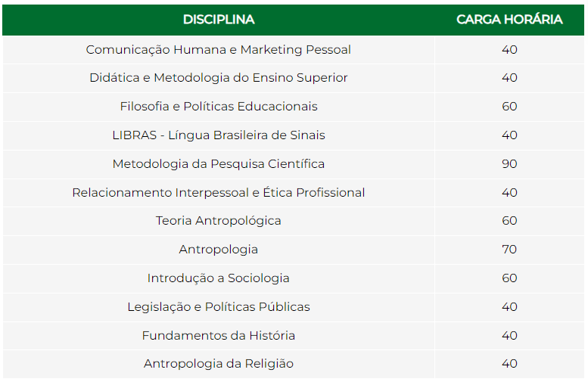Click 40 hours cell for Antropologia da Religião
The width and height of the screenshot is (588, 382).
pyautogui.click(x=509, y=364)
